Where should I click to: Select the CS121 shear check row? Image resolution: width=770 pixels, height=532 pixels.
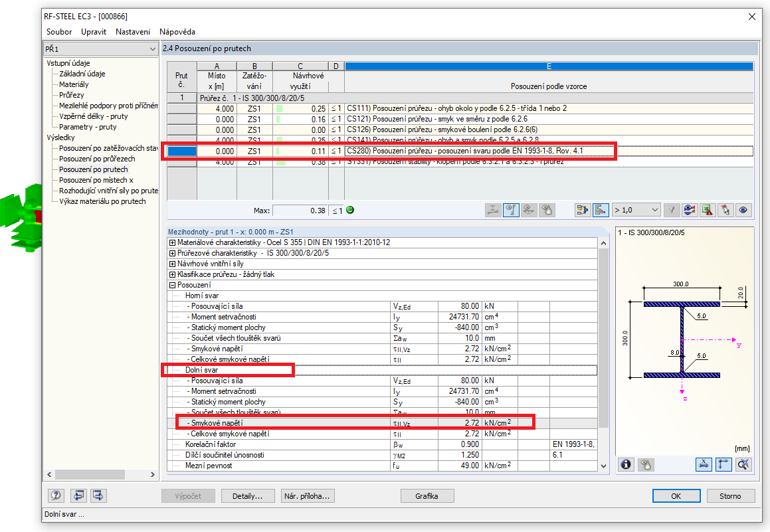coord(460,120)
